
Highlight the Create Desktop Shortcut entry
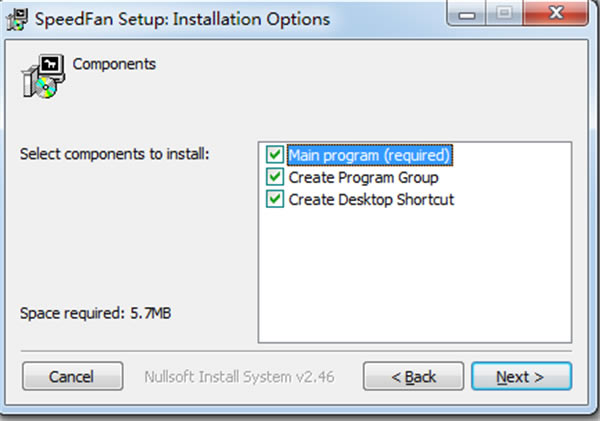(371, 200)
